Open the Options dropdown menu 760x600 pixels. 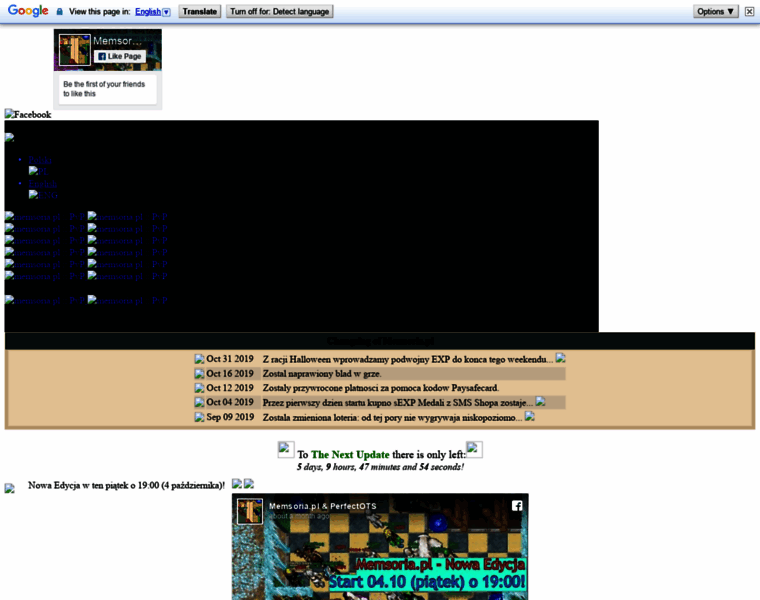[x=715, y=11]
